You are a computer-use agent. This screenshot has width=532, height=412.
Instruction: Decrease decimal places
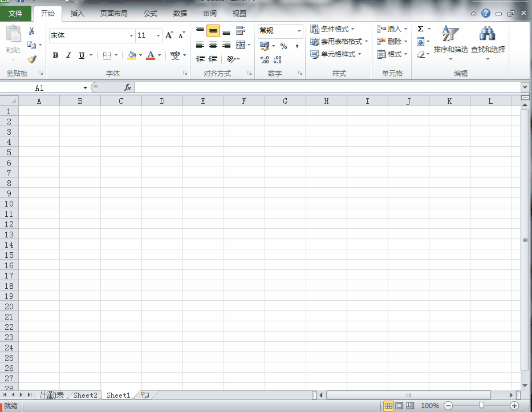pos(277,59)
